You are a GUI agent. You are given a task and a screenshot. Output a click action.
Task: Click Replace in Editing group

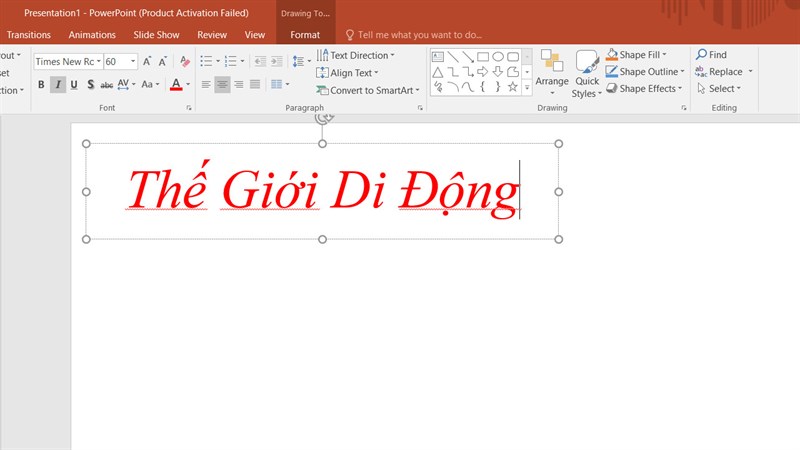(719, 72)
